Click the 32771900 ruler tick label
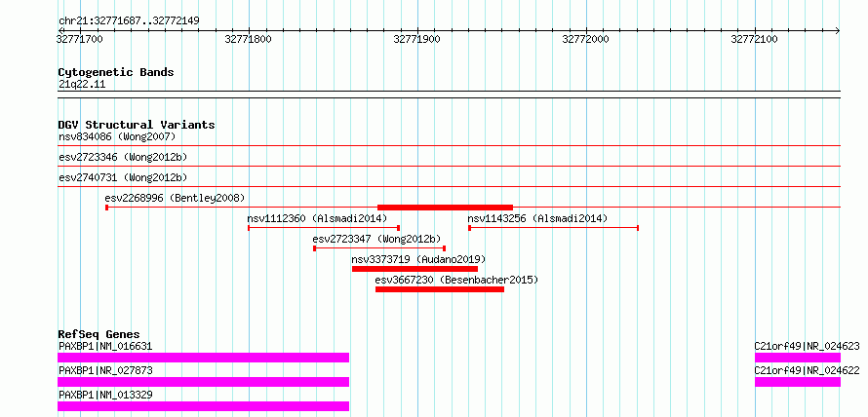 click(416, 39)
